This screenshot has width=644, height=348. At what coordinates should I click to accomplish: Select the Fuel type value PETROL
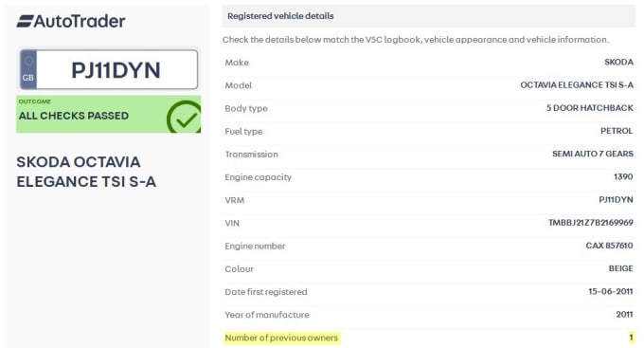pos(617,131)
